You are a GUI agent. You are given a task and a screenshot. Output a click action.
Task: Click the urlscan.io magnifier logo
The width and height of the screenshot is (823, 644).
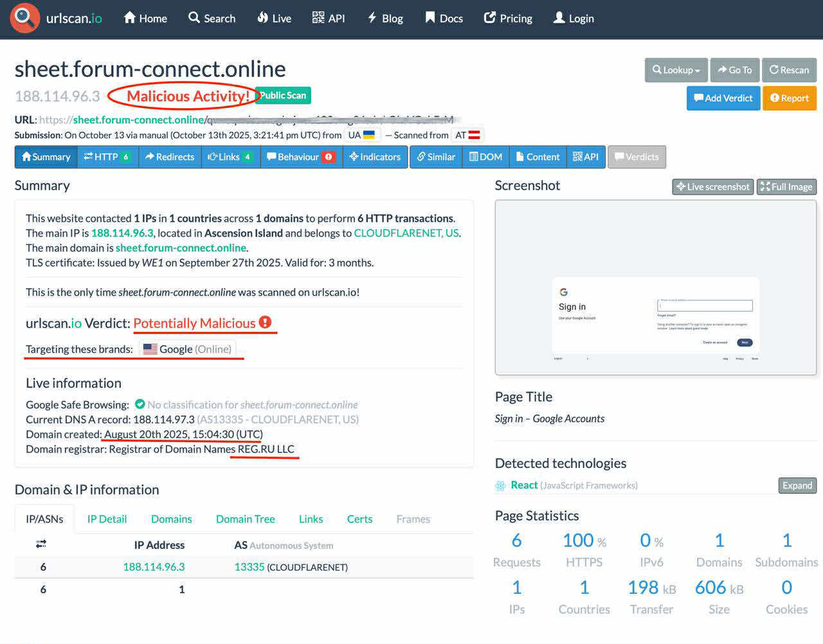24,18
